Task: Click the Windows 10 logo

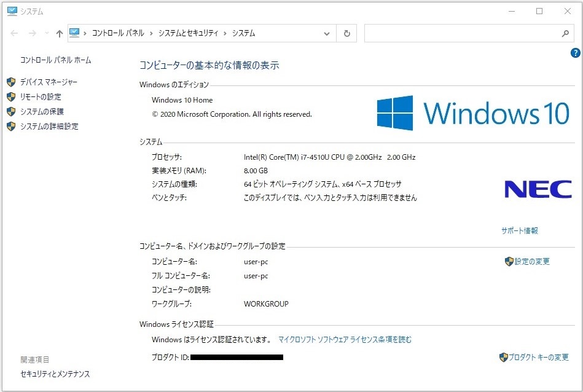Action: point(473,113)
